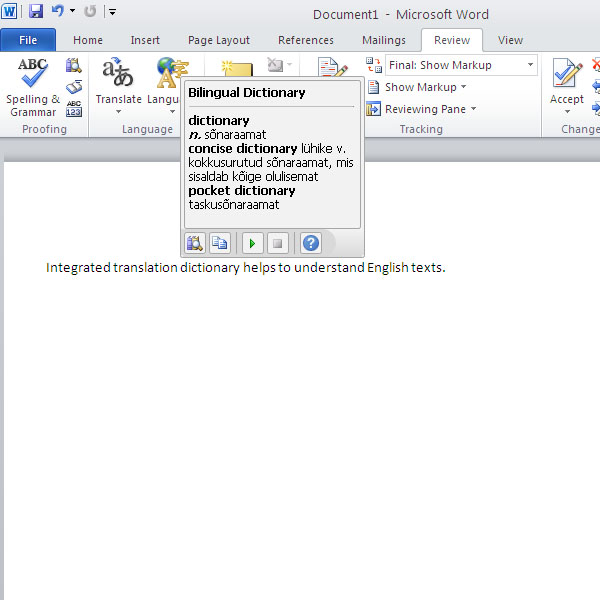Open the Research pane icon in Proofing
Image resolution: width=600 pixels, height=600 pixels.
coord(73,65)
